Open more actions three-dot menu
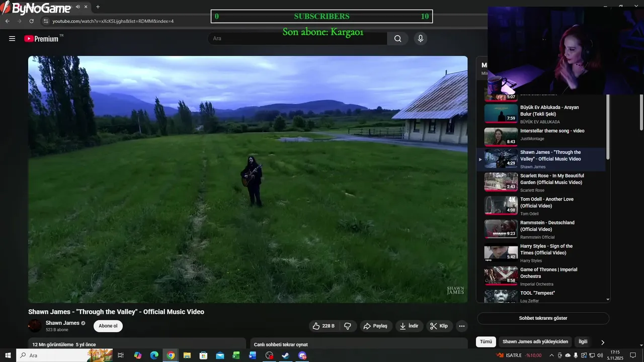644x362 pixels. (462, 326)
